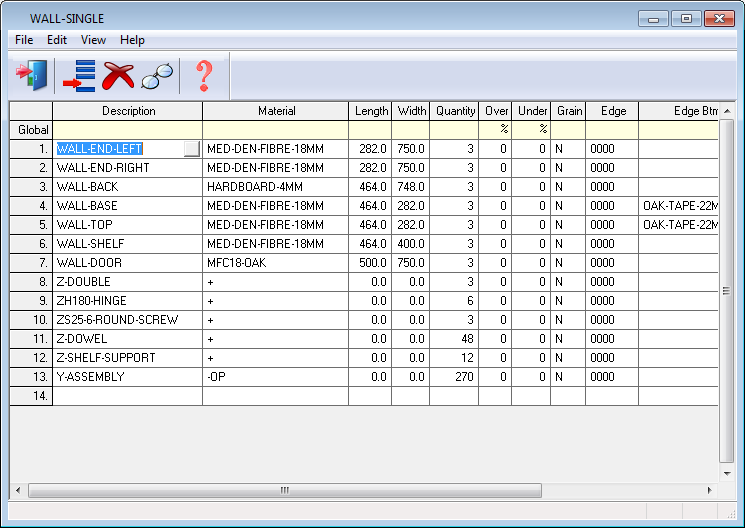Click the HARDBOARD-4MM material cell

tap(276, 187)
